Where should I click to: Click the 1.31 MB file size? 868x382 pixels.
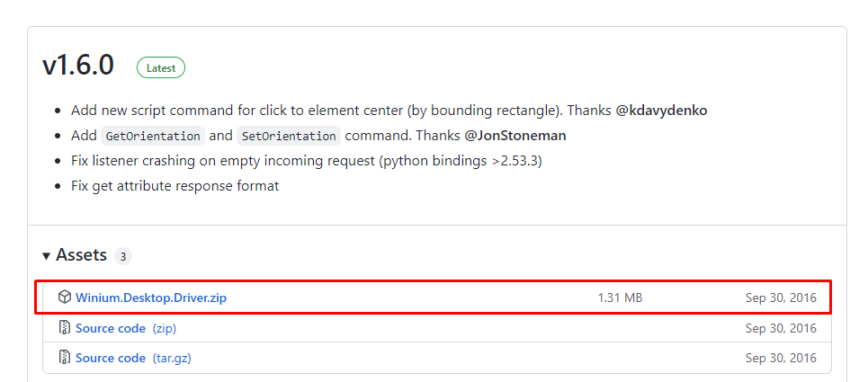pyautogui.click(x=620, y=298)
